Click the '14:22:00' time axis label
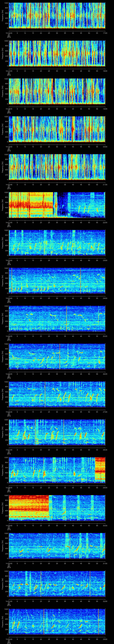Screen dimensions: 114x644 coord(9,260)
